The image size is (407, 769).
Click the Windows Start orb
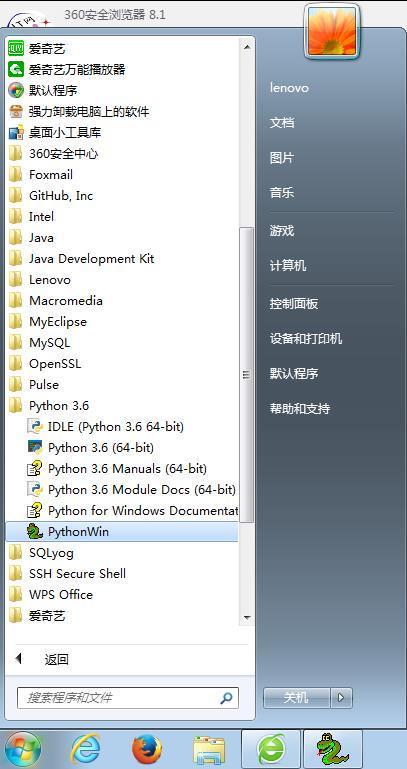click(23, 749)
